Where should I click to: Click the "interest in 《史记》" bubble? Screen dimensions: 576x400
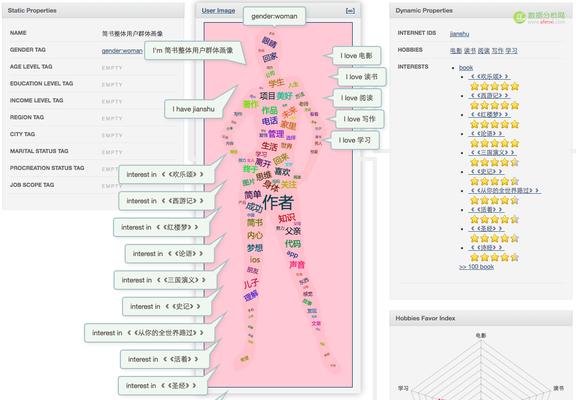[167, 307]
